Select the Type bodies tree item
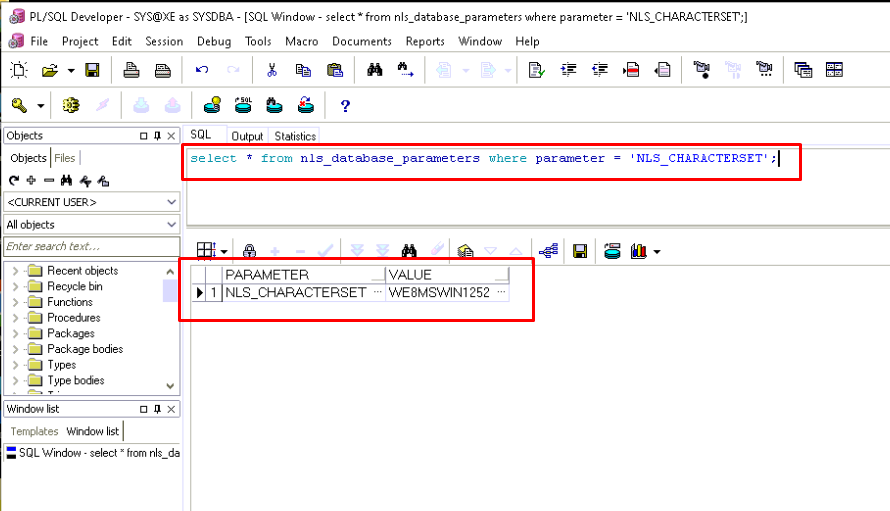The height and width of the screenshot is (511, 890). [75, 380]
